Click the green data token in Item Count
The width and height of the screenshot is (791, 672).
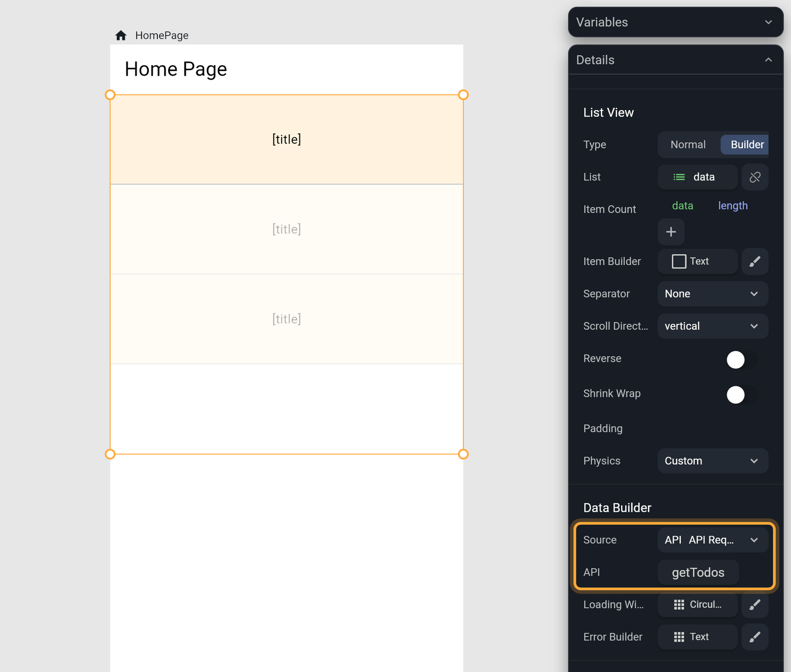pos(682,206)
